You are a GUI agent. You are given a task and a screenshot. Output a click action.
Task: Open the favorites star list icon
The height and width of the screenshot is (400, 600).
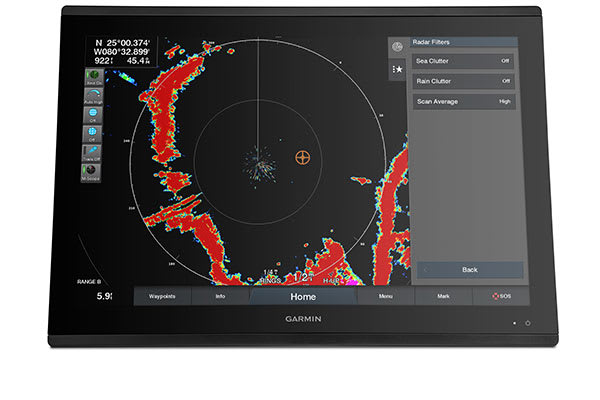pos(398,70)
